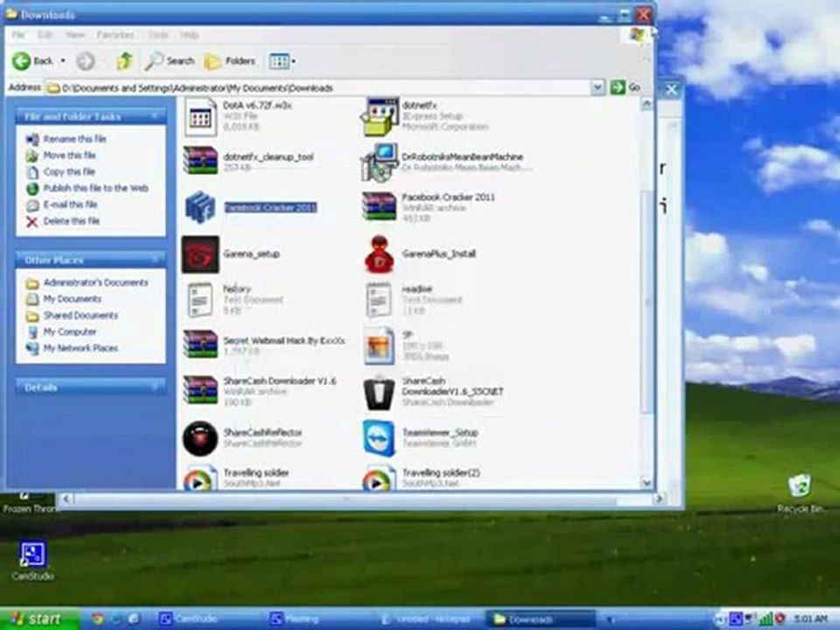The height and width of the screenshot is (630, 840).
Task: Open the Back history dropdown arrow
Action: coord(63,61)
